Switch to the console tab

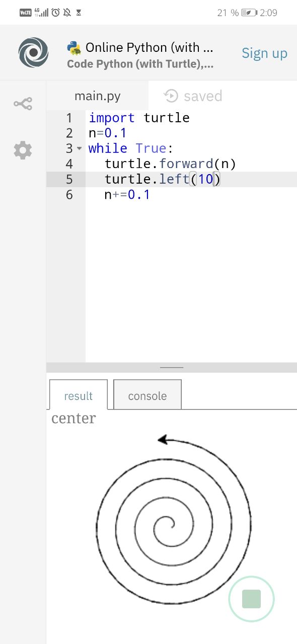(x=147, y=395)
